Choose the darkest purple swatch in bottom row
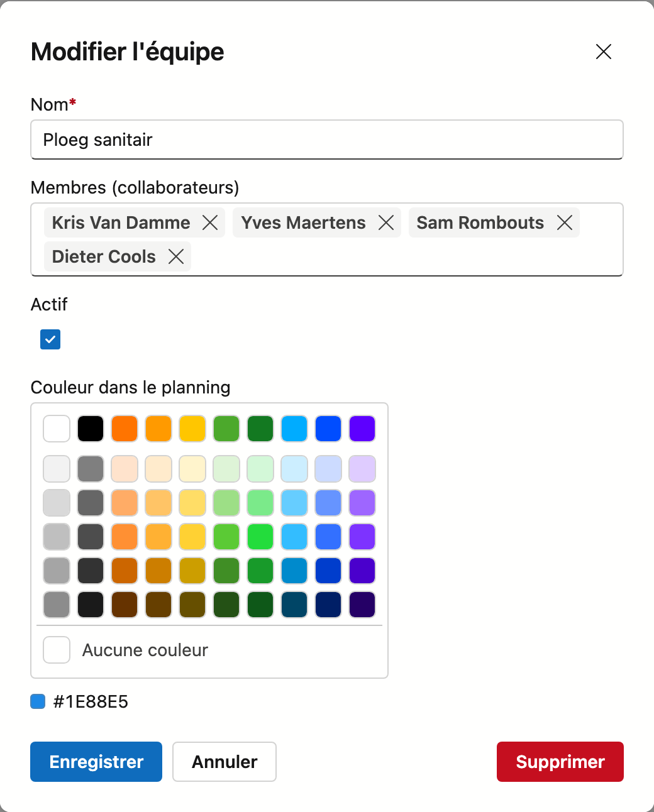Viewport: 654px width, 812px height. [x=362, y=605]
